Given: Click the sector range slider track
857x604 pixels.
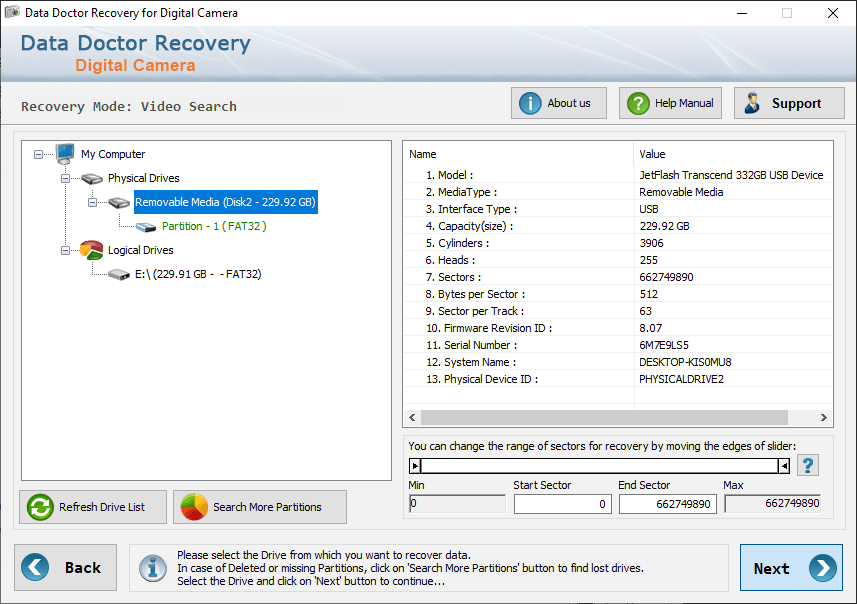Looking at the screenshot, I should (599, 466).
